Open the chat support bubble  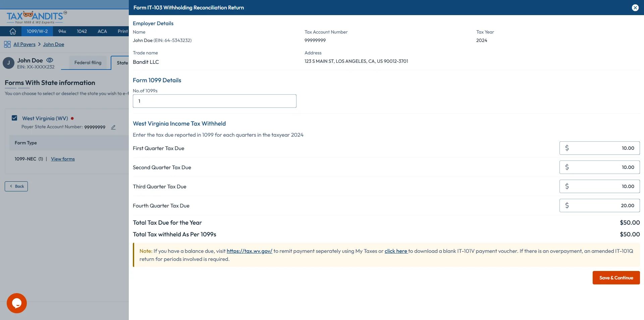[17, 303]
